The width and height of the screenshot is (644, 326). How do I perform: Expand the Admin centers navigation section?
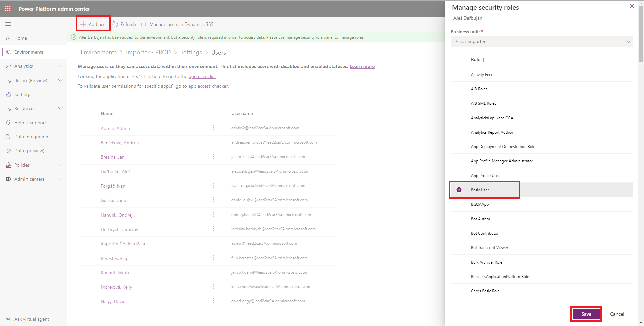click(x=60, y=179)
